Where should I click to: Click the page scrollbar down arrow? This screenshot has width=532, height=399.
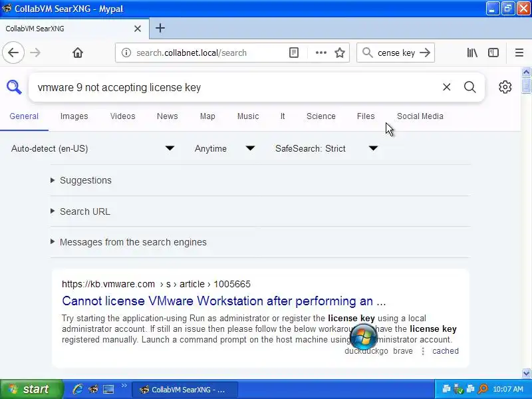point(526,374)
